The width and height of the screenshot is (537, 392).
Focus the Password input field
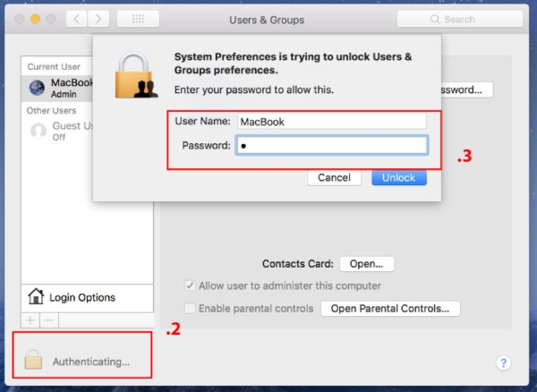click(x=332, y=145)
